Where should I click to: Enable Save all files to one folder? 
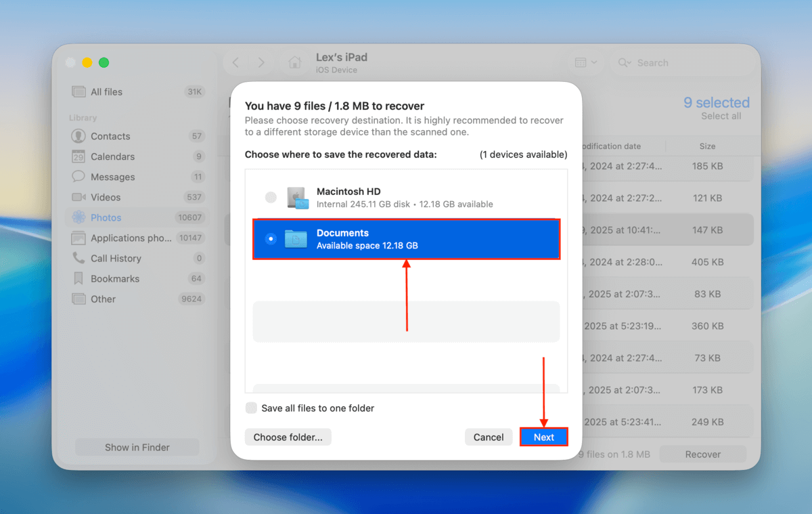coord(251,408)
